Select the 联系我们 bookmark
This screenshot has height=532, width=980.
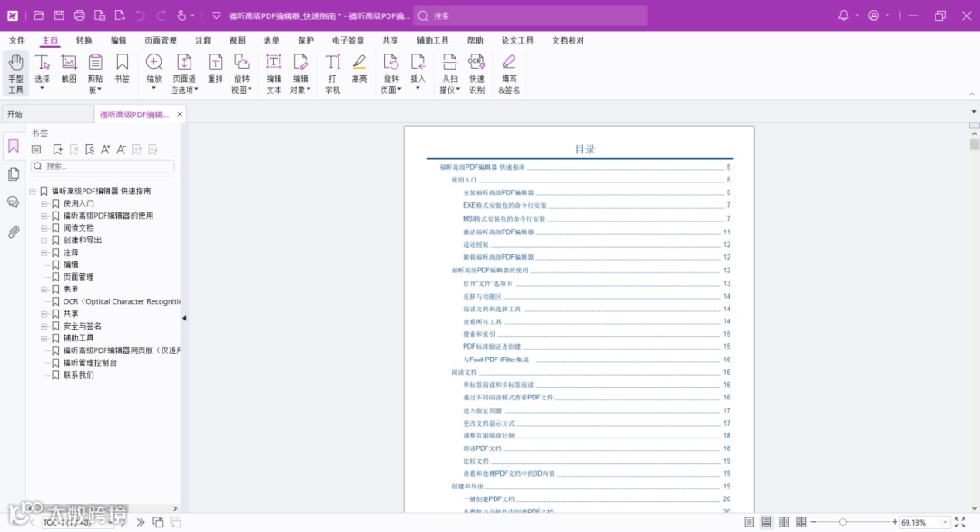78,375
